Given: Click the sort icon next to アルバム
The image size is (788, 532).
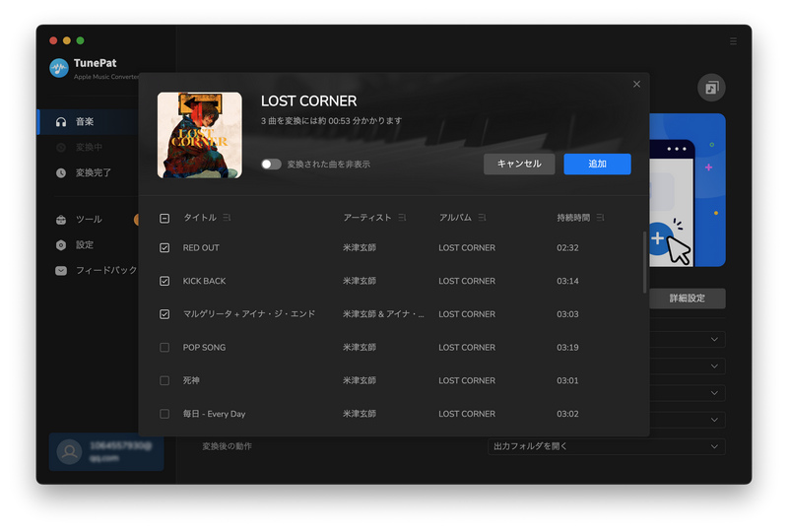Looking at the screenshot, I should point(482,218).
